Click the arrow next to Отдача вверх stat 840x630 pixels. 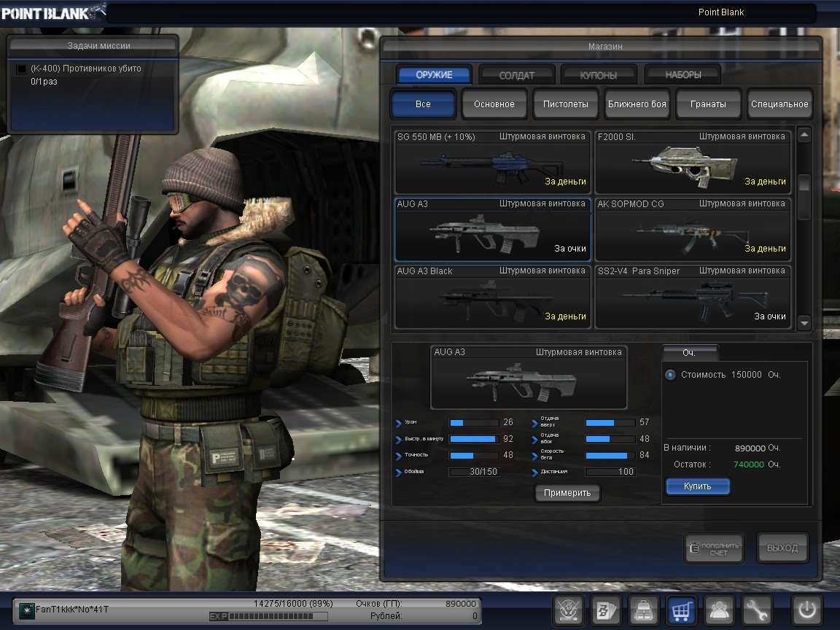[534, 423]
